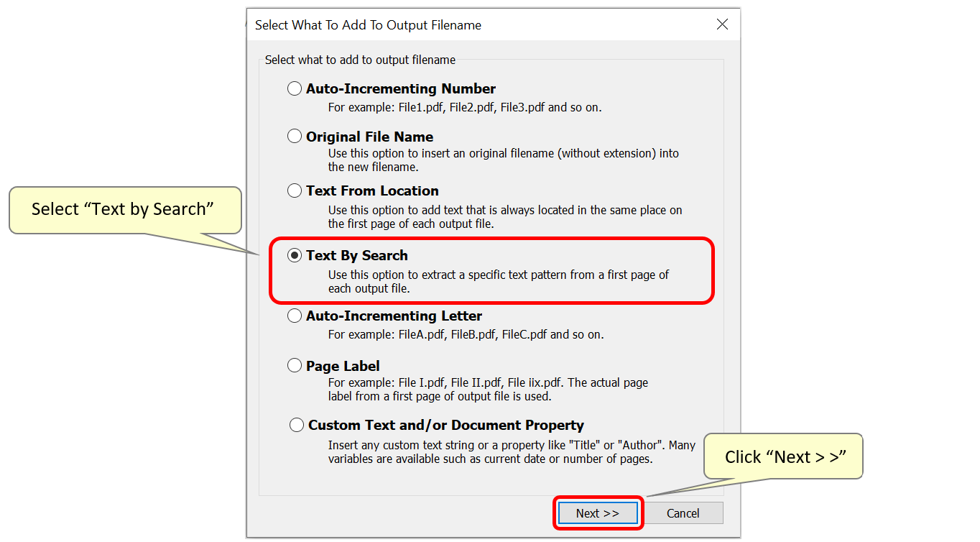Close the dialog with the X button
The width and height of the screenshot is (980, 542).
722,24
